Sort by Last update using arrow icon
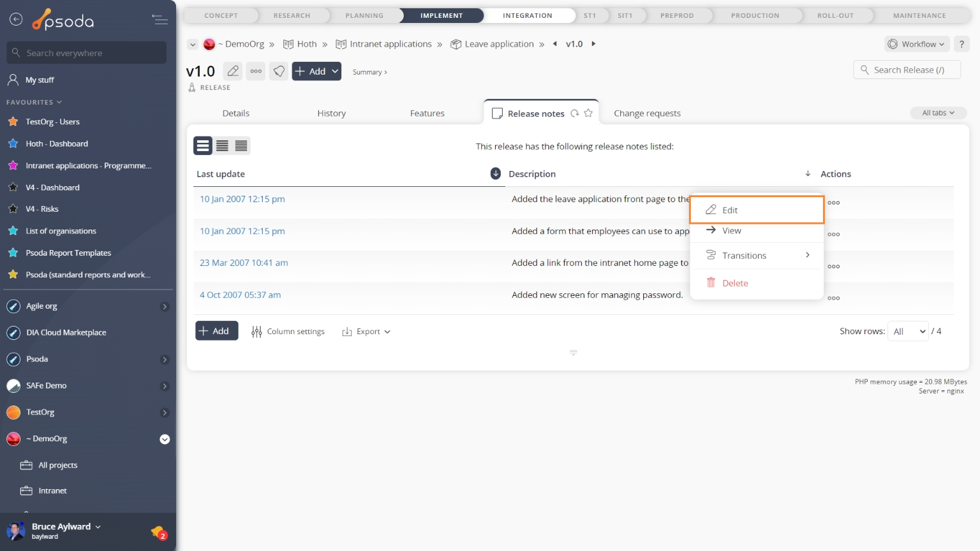 (x=496, y=173)
